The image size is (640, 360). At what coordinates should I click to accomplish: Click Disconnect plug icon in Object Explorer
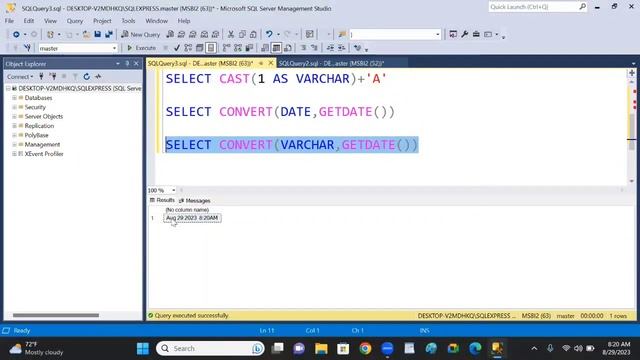tap(53, 76)
